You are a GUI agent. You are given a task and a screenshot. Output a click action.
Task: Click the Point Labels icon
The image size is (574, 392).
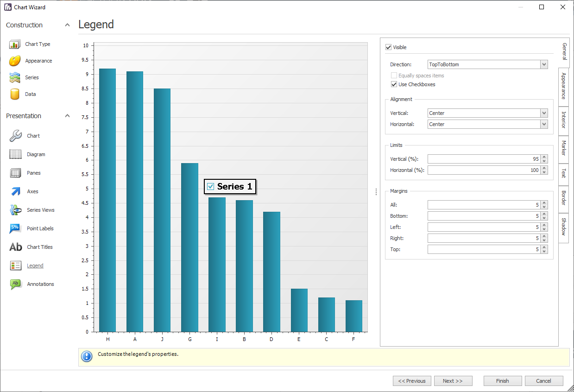pos(16,228)
